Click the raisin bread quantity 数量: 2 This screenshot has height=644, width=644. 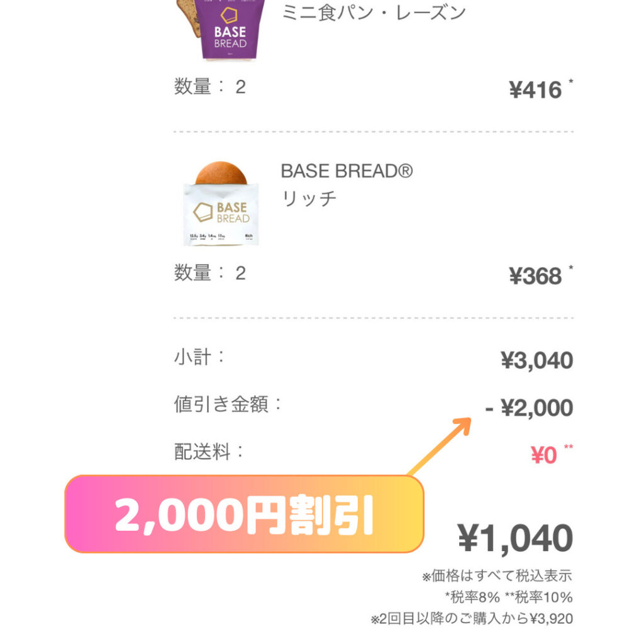tap(210, 87)
